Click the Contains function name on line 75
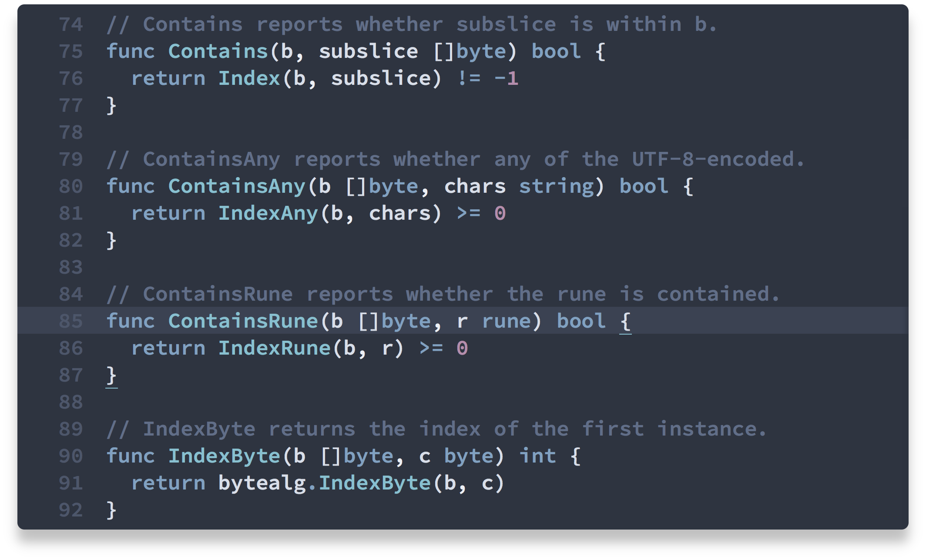 tap(218, 51)
